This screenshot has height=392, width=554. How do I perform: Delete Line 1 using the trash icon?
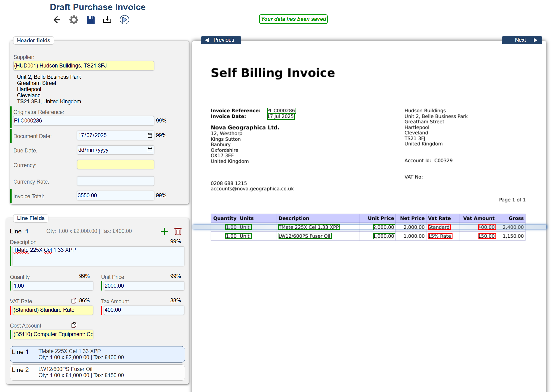click(178, 231)
